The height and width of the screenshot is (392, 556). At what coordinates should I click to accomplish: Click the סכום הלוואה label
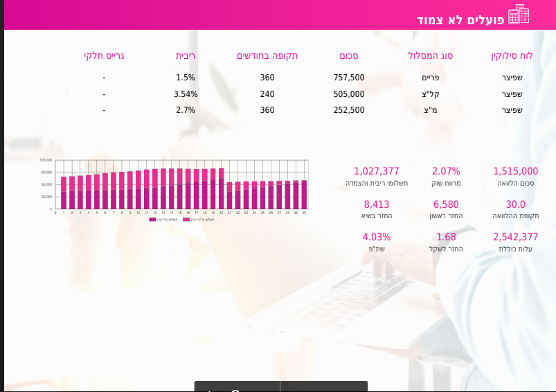515,183
